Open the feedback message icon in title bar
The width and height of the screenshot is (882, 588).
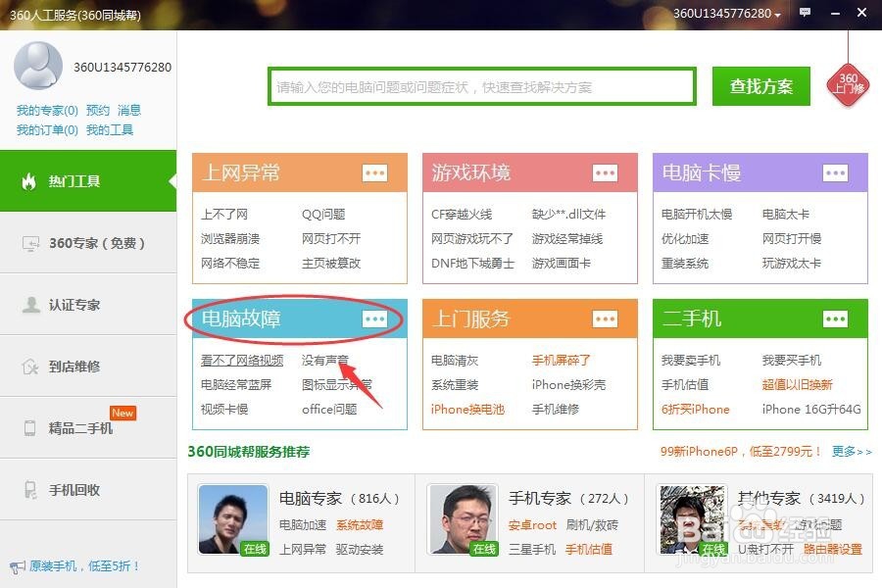pos(805,13)
